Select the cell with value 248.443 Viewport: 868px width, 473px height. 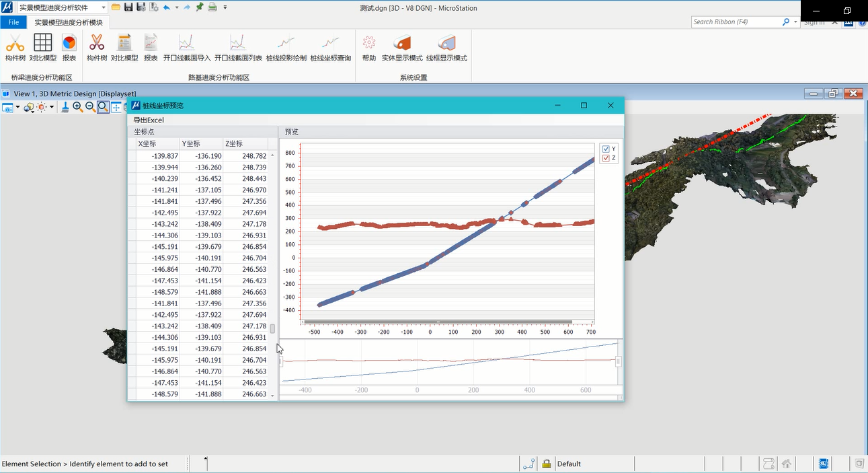[x=245, y=179]
